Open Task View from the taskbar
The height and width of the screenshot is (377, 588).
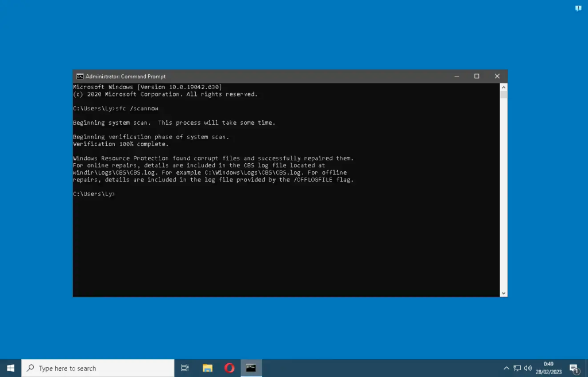pyautogui.click(x=185, y=368)
